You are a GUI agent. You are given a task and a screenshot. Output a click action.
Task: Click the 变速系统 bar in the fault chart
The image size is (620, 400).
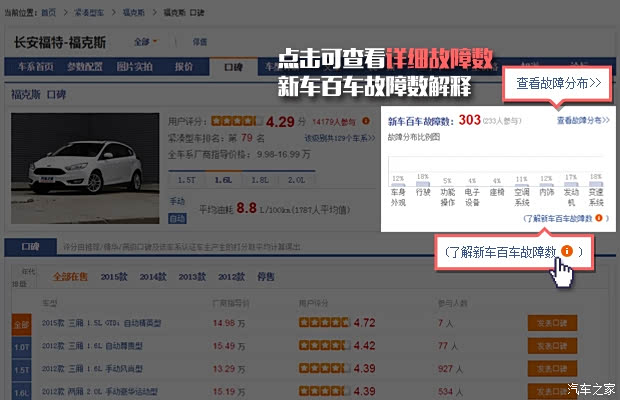(x=596, y=183)
